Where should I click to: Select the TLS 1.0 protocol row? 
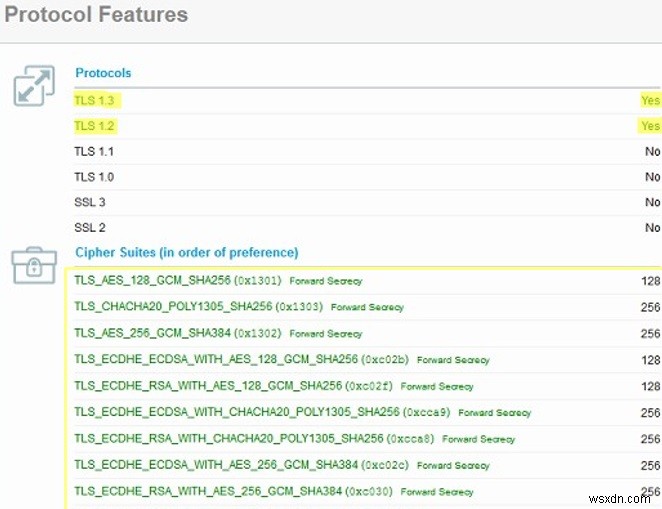94,177
